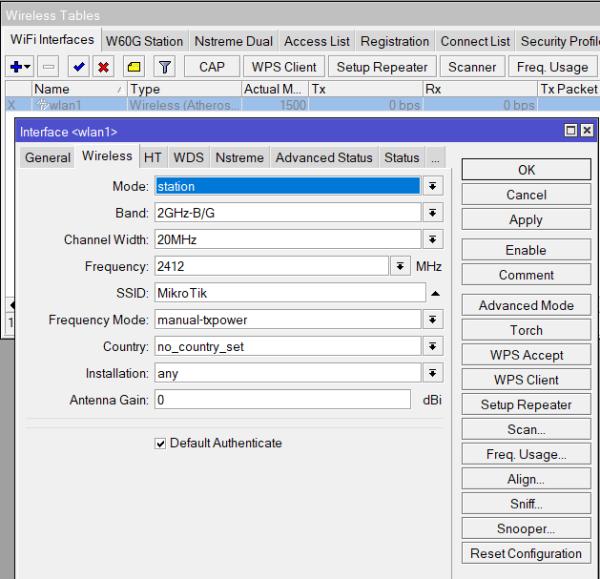This screenshot has width=600, height=579.
Task: Expand the Country dropdown
Action: pos(432,346)
